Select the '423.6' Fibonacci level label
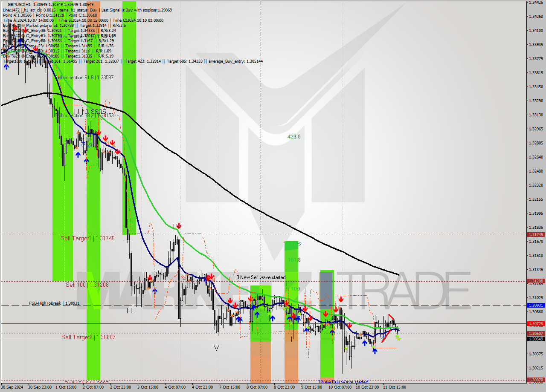The width and height of the screenshot is (546, 392). point(294,137)
